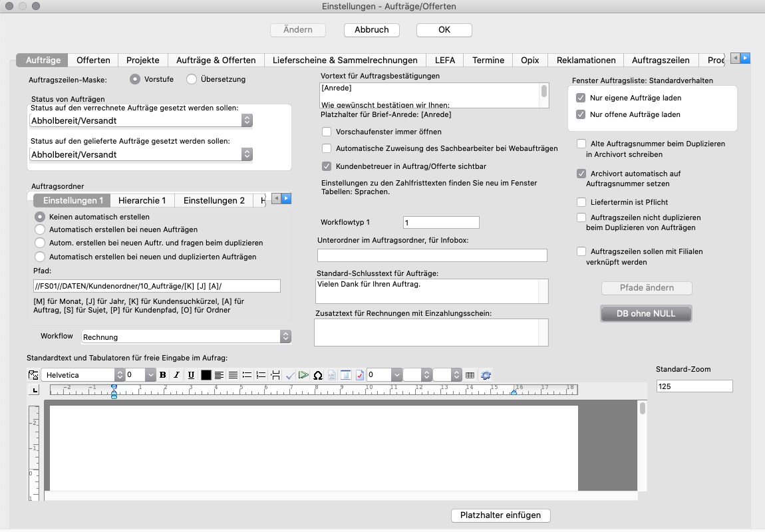Click the insert table icon
The width and height of the screenshot is (765, 532).
coord(470,375)
